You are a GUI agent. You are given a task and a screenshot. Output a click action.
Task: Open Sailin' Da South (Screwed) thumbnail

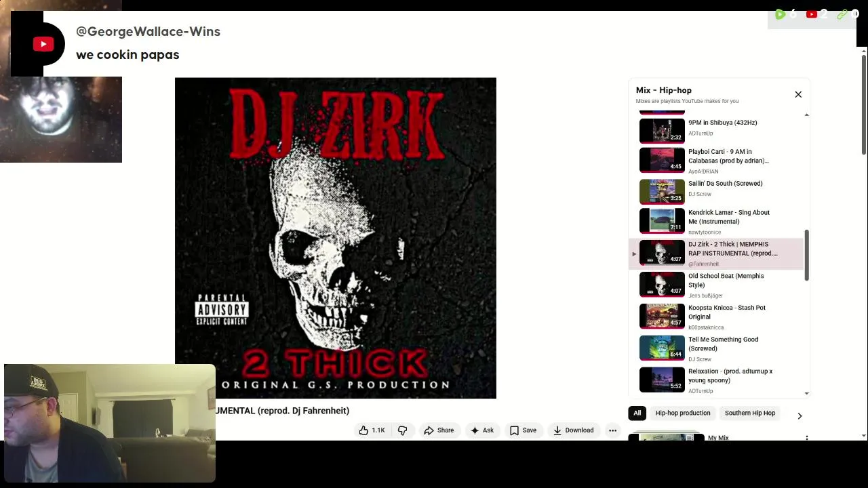(x=662, y=191)
